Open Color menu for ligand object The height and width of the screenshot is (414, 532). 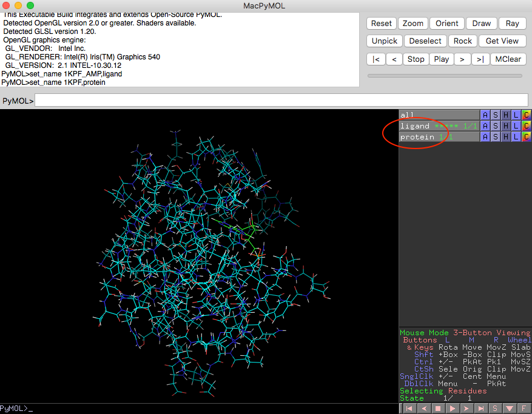pos(526,126)
